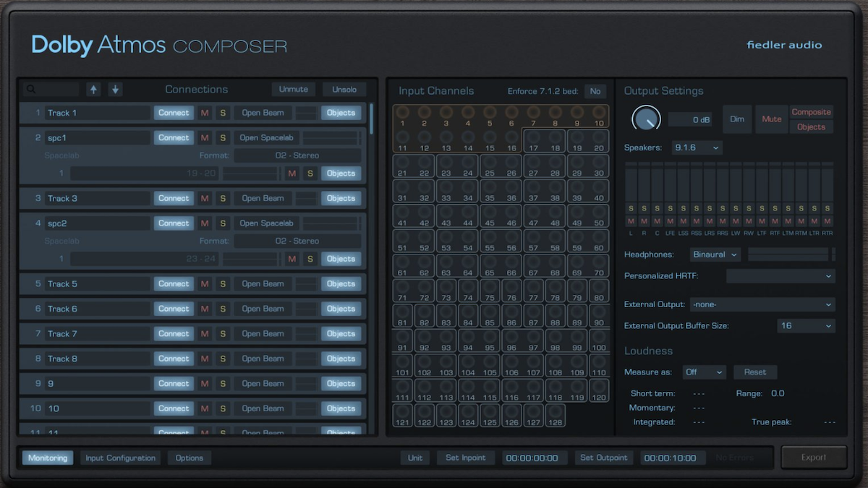This screenshot has width=868, height=488.
Task: Solo Track 1 with its S button
Action: (223, 113)
